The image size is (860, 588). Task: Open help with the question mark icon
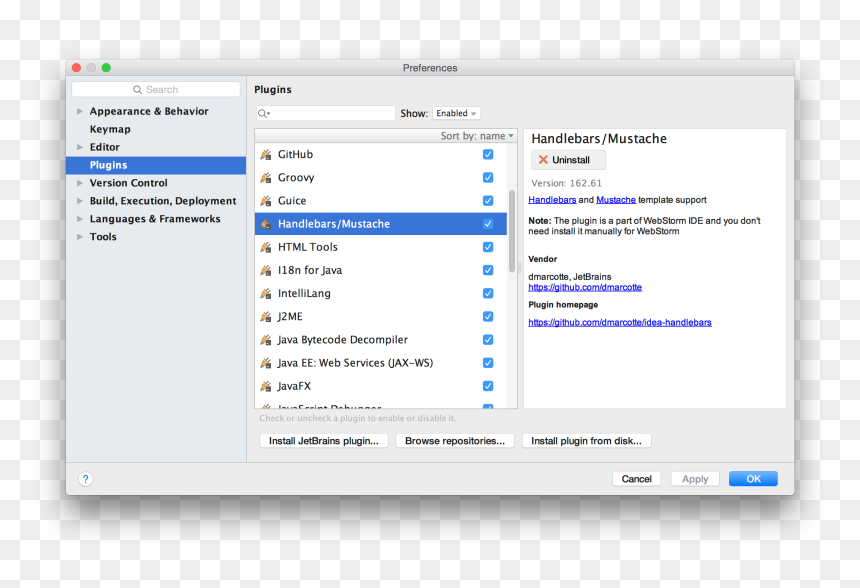[x=86, y=479]
